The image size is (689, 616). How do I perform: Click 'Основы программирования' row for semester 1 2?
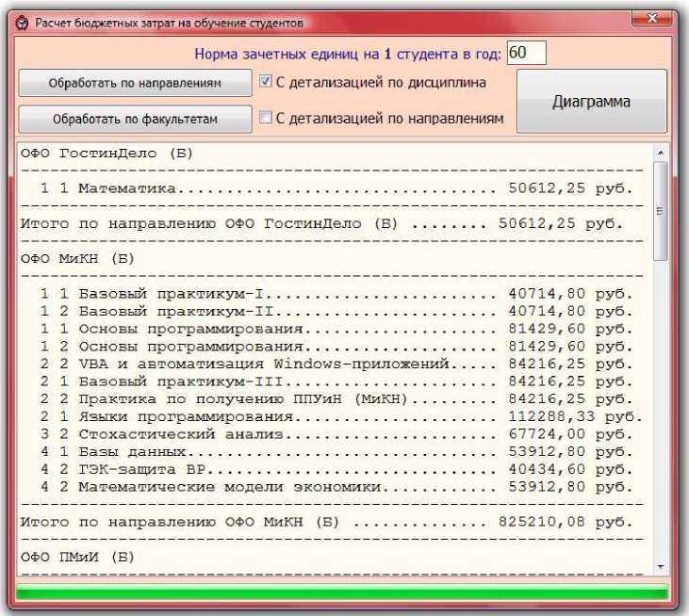coord(336,347)
